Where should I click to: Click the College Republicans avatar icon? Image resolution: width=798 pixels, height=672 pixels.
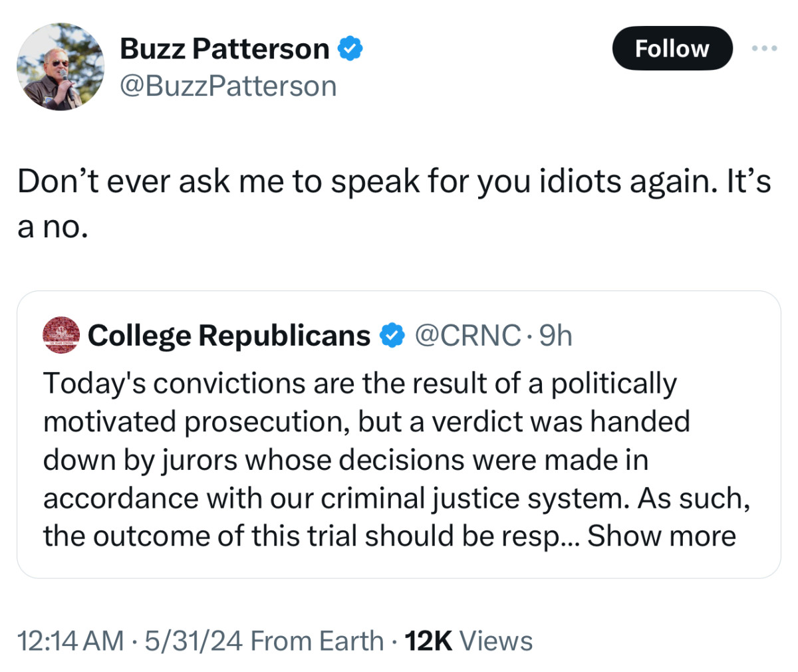point(60,335)
